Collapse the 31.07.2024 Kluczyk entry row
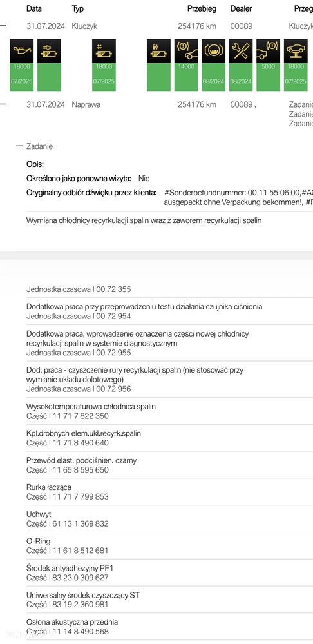 (3, 26)
